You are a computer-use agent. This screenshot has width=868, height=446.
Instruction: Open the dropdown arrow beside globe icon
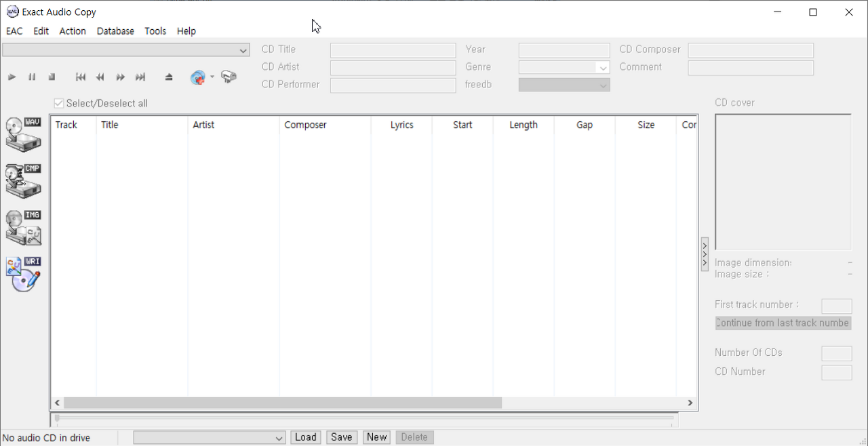click(212, 77)
